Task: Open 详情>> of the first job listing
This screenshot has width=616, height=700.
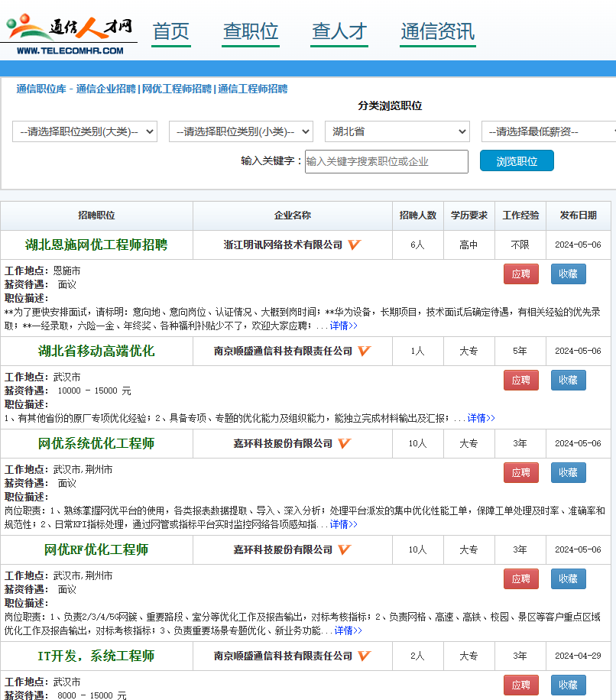Action: click(343, 325)
